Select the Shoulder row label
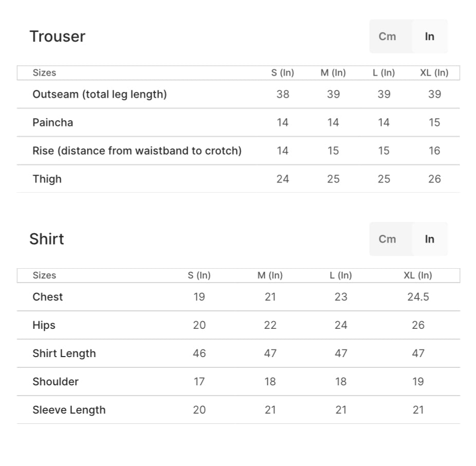The width and height of the screenshot is (476, 466). click(56, 381)
